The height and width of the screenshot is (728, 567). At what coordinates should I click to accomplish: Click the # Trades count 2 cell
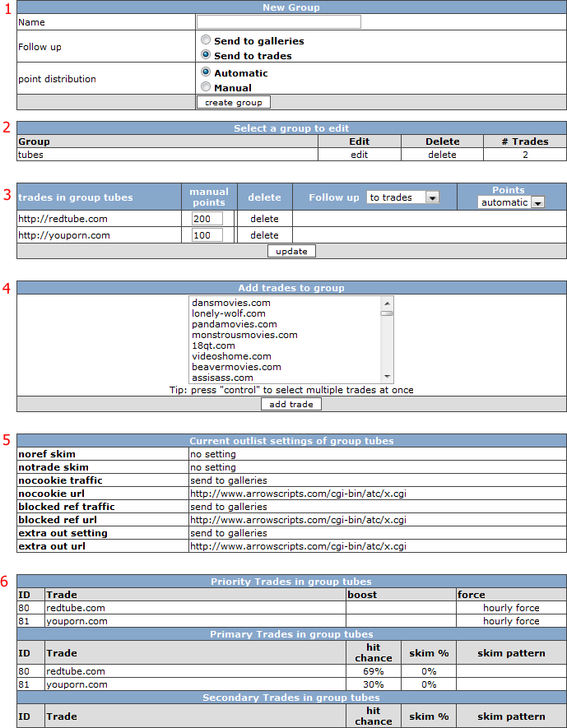(x=525, y=155)
